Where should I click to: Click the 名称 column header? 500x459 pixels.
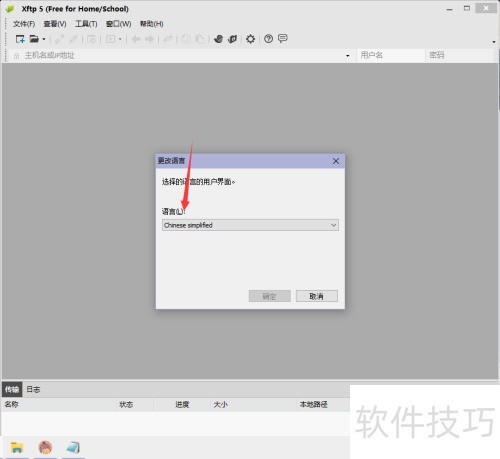(58, 404)
